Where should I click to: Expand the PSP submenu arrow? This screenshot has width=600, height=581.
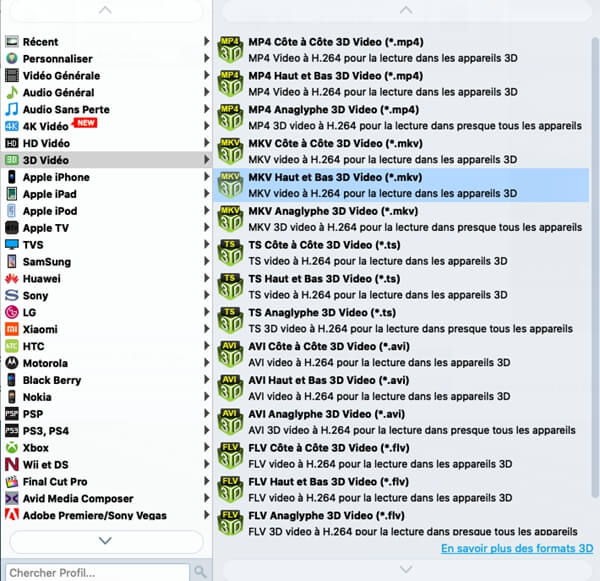206,413
